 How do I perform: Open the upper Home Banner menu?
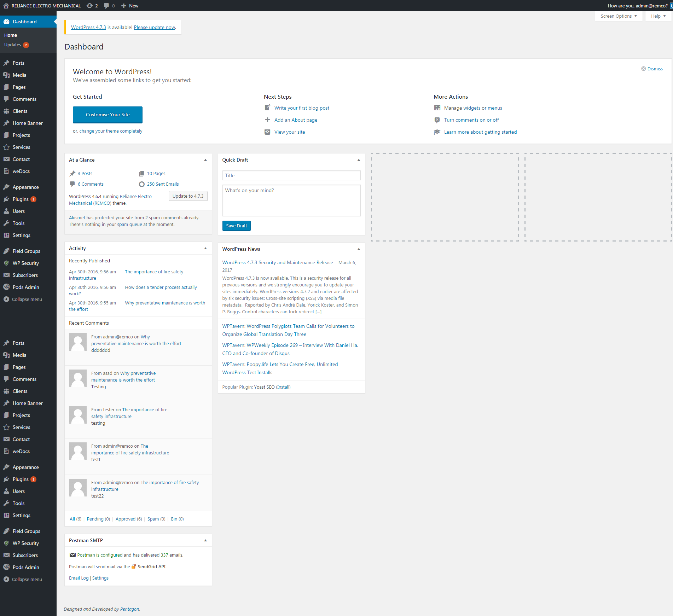28,123
